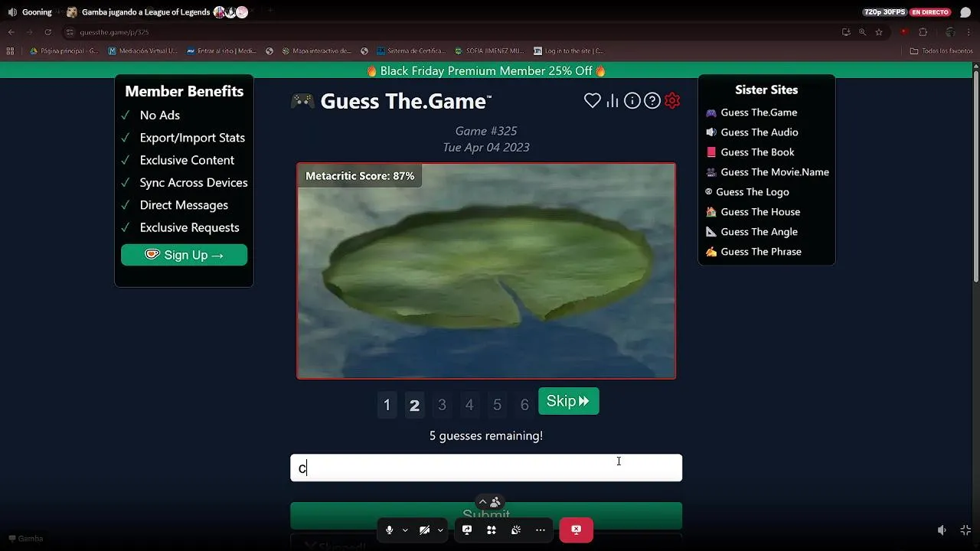Click the page vertical scrollbar

click(x=975, y=176)
